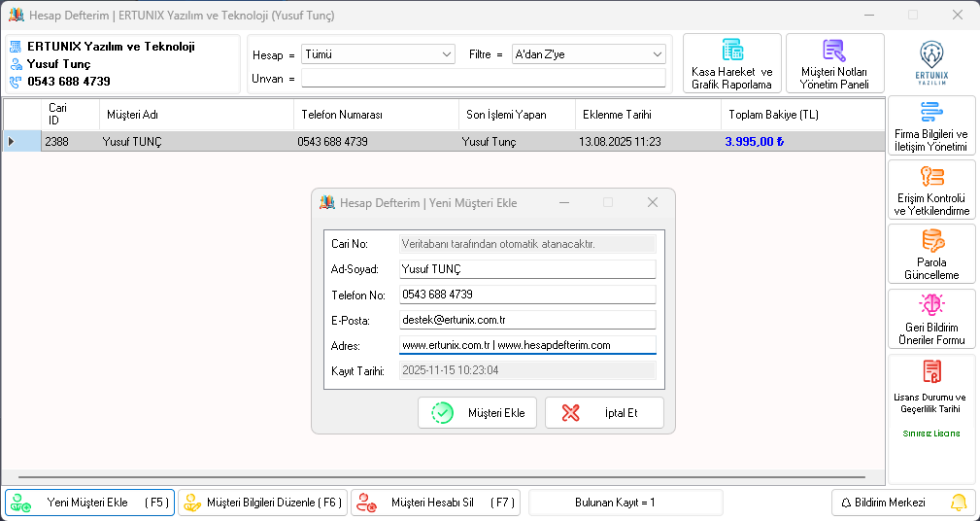Open Müşteri Notları Yönetim Paneli
Image resolution: width=980 pixels, height=521 pixels.
[x=834, y=63]
